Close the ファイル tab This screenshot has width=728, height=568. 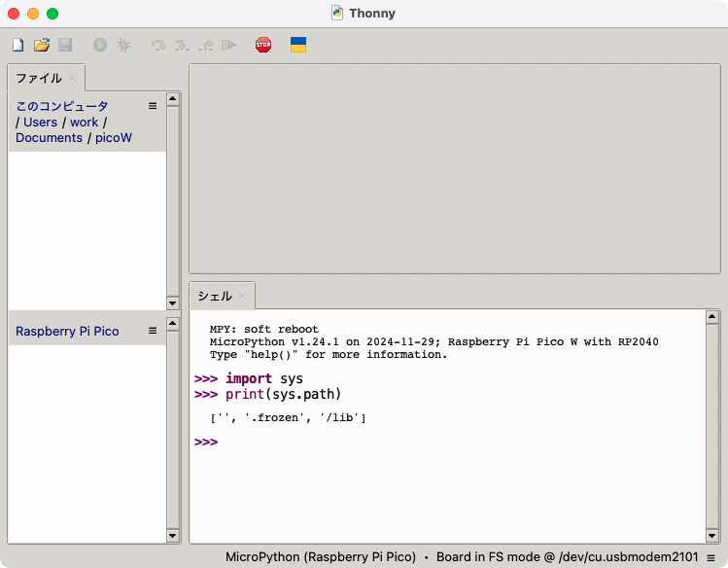[72, 78]
